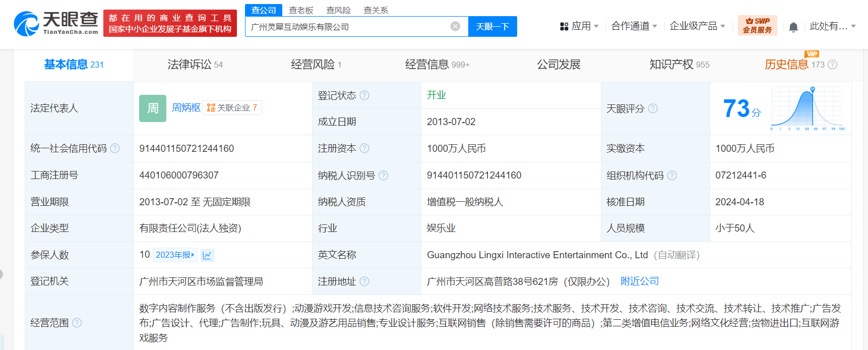
Task: Open the notification bell
Action: [793, 27]
